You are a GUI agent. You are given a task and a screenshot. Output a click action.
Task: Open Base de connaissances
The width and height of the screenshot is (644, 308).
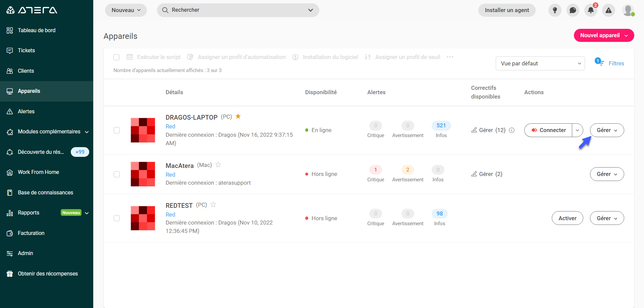(x=47, y=192)
